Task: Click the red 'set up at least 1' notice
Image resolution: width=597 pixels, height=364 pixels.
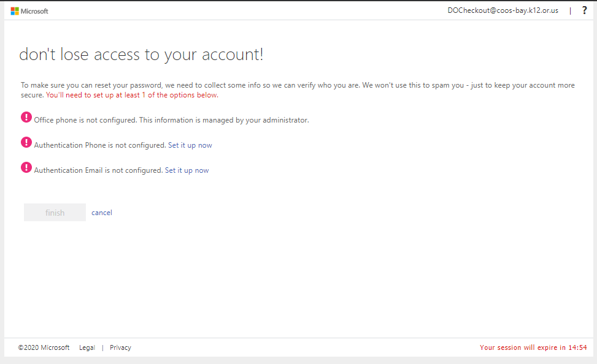Action: (132, 95)
